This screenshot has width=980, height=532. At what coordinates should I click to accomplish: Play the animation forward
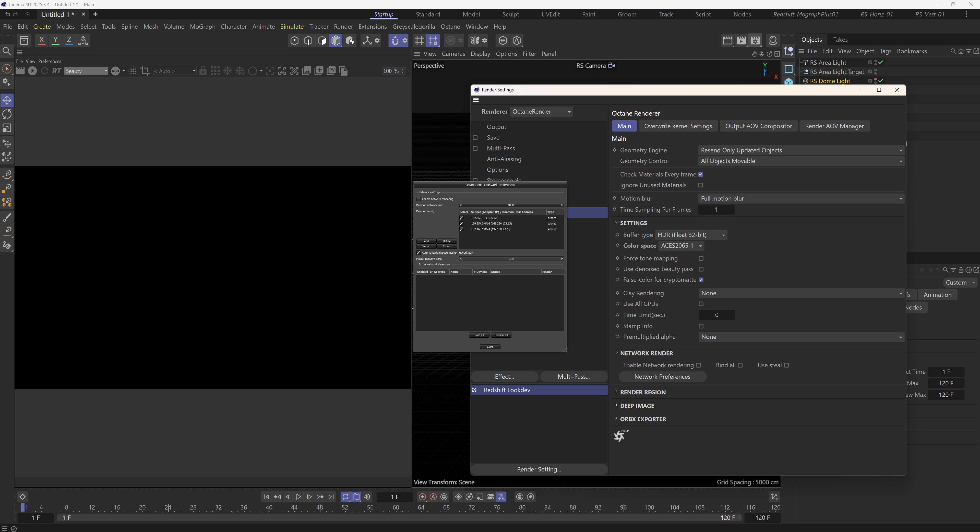[x=299, y=497]
